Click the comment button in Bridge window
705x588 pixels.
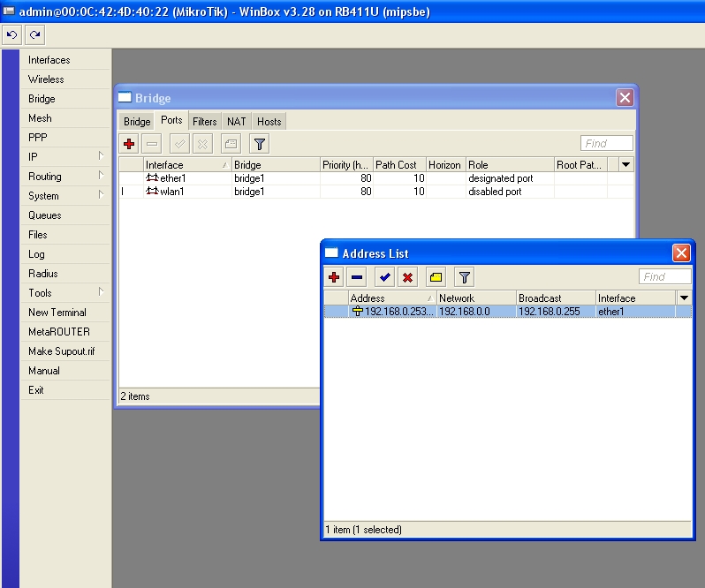pos(231,144)
